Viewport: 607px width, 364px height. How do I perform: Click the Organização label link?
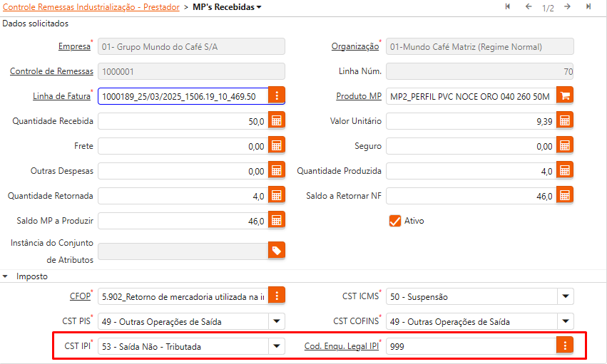355,46
